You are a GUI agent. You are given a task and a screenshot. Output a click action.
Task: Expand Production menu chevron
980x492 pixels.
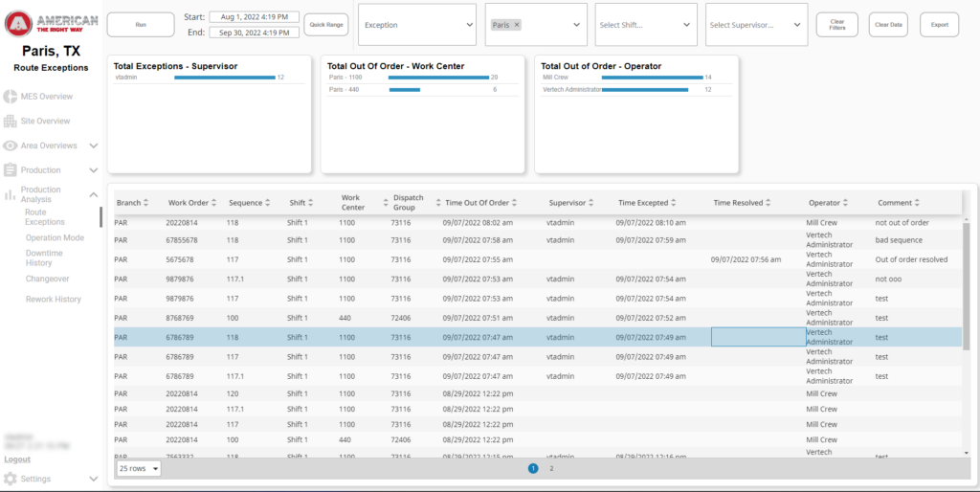93,170
